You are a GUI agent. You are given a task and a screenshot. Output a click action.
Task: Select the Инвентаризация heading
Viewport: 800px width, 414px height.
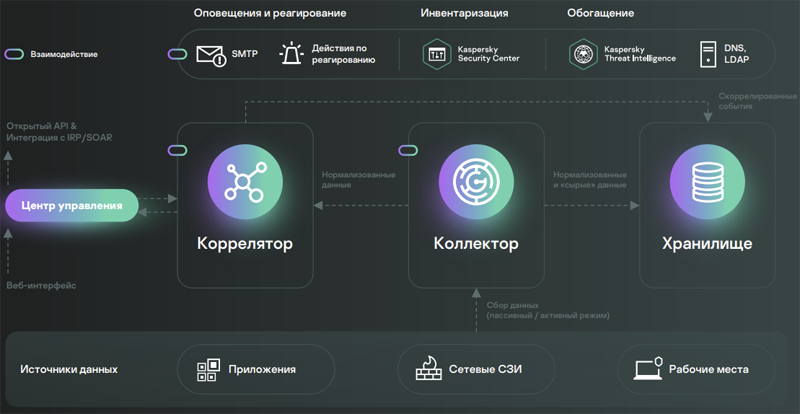pos(464,13)
